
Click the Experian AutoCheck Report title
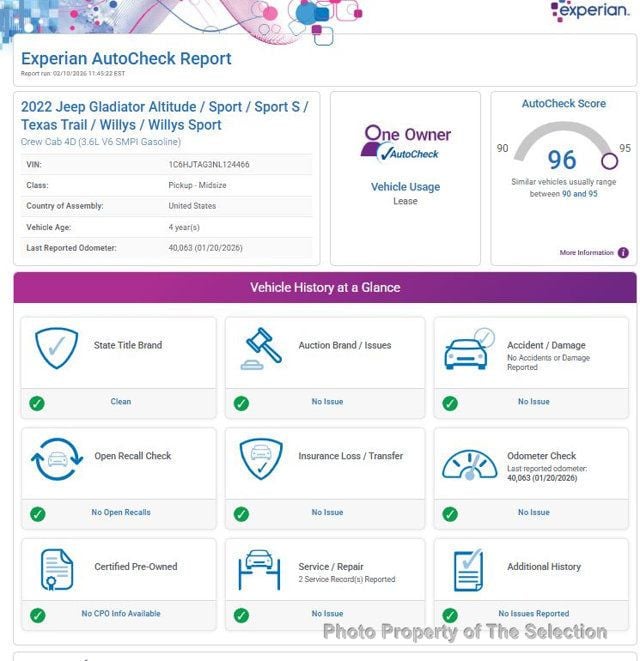pos(126,58)
